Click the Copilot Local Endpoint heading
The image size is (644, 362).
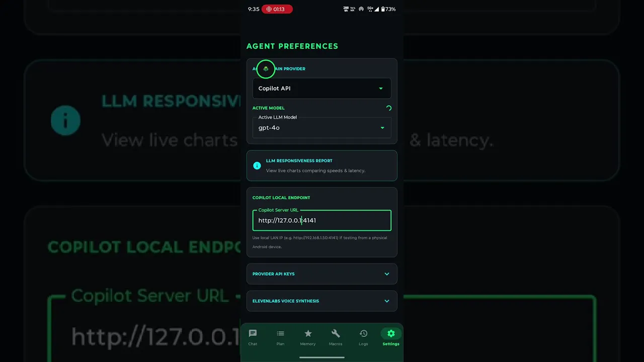(281, 198)
